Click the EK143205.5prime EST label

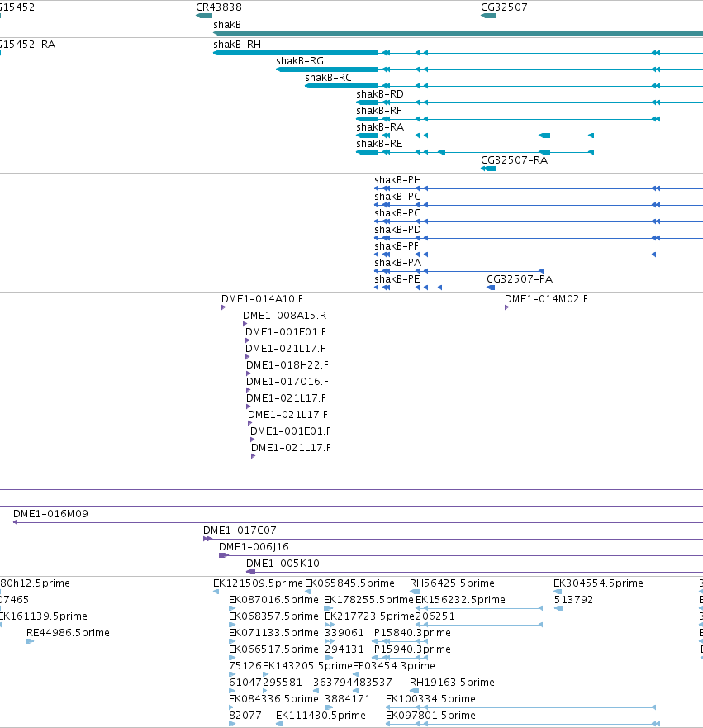(x=307, y=666)
